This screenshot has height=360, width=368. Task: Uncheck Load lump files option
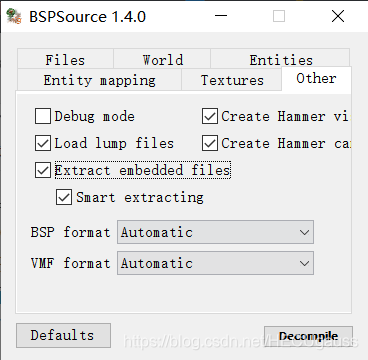click(x=43, y=143)
